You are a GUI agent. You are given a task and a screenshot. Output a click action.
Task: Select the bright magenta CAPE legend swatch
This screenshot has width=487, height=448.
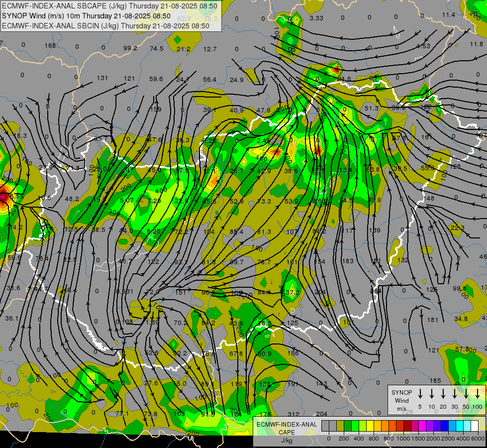coord(422,426)
